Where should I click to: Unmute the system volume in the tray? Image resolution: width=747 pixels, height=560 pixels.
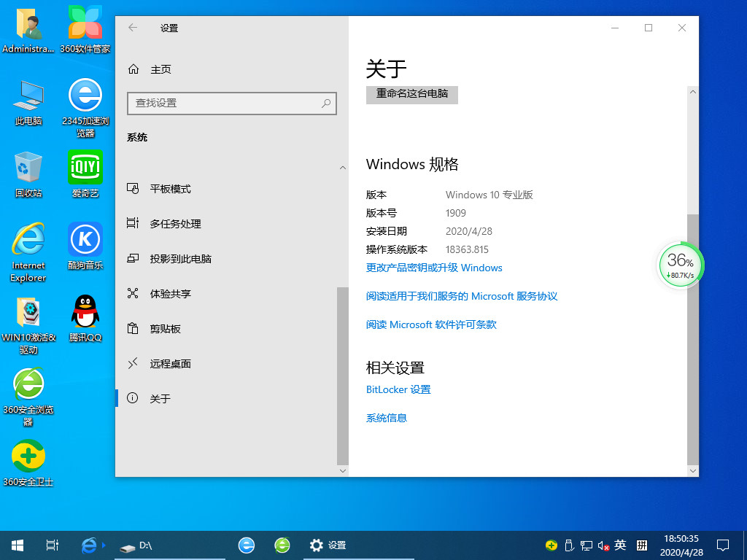pos(603,545)
